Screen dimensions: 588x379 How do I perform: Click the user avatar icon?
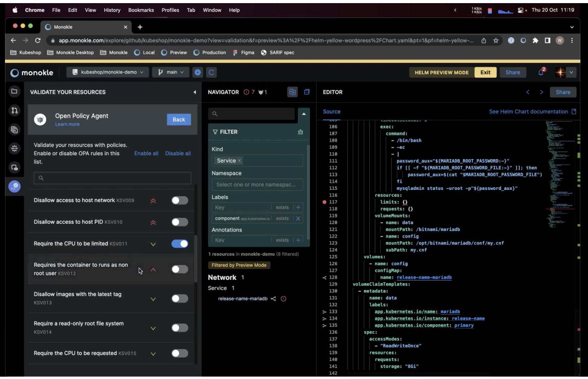(x=560, y=72)
